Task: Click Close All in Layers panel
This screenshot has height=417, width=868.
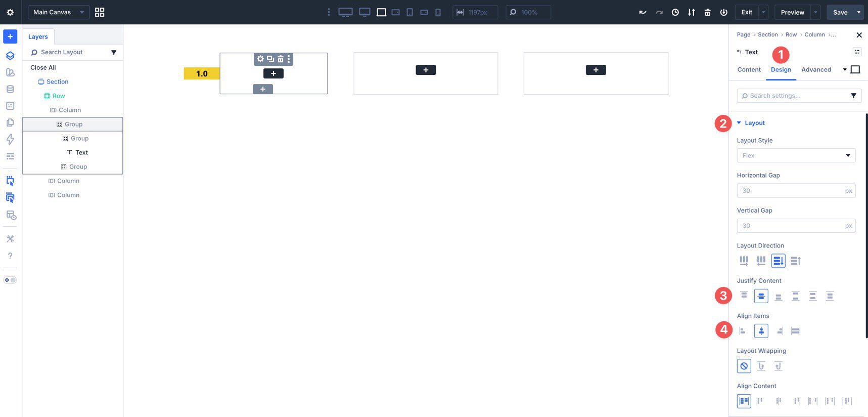Action: (43, 67)
